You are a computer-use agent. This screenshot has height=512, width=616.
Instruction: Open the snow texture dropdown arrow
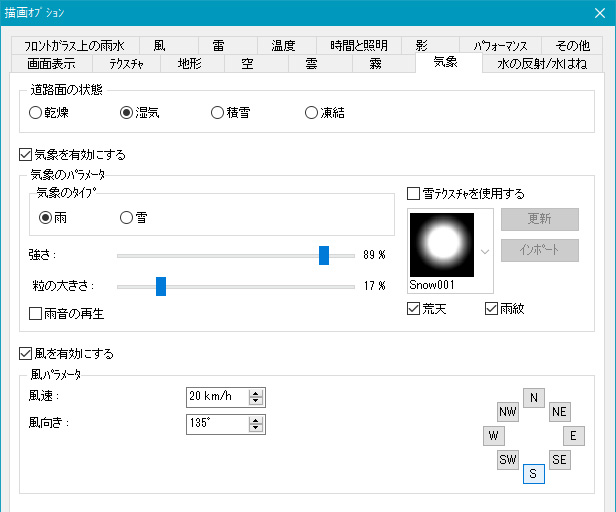tap(485, 250)
